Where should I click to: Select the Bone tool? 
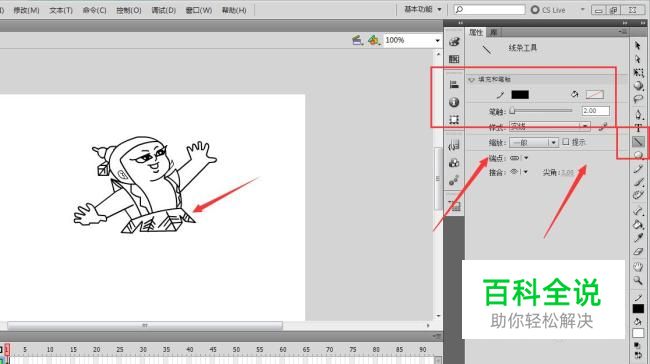638,211
